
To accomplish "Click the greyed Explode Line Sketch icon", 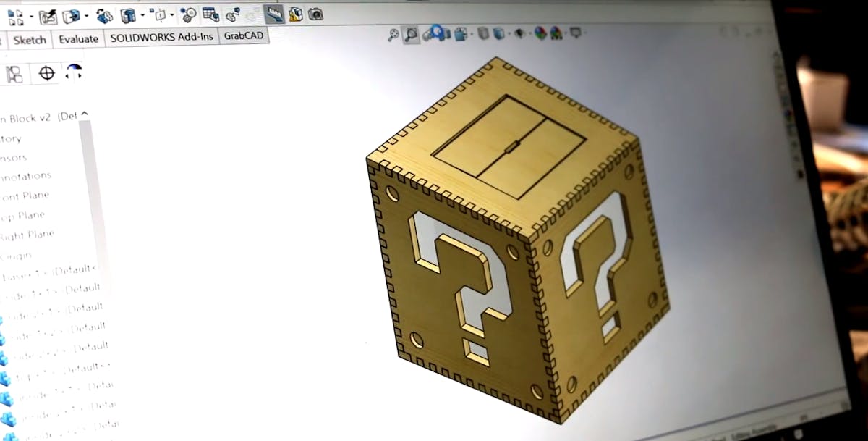I will pyautogui.click(x=252, y=15).
